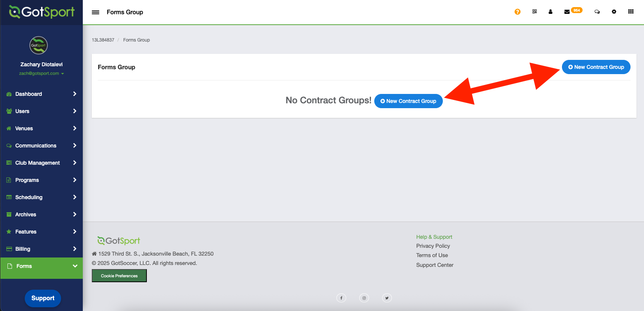This screenshot has height=311, width=644.
Task: Expand the Programs chevron
Action: [x=75, y=180]
